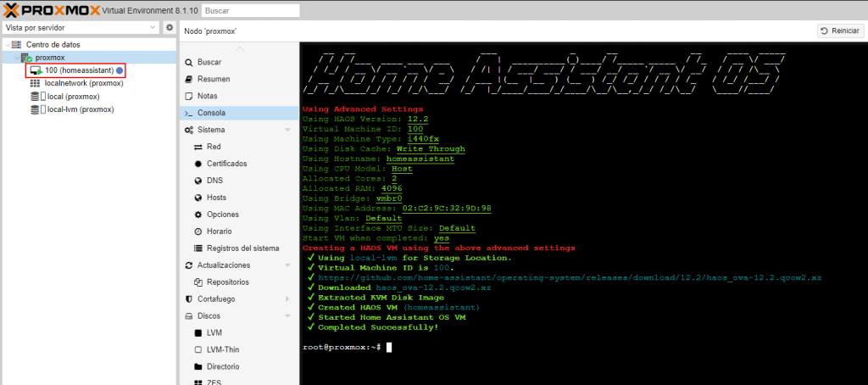Click the proxmox node building icon
Screen dimensions: 868x385
click(x=26, y=58)
